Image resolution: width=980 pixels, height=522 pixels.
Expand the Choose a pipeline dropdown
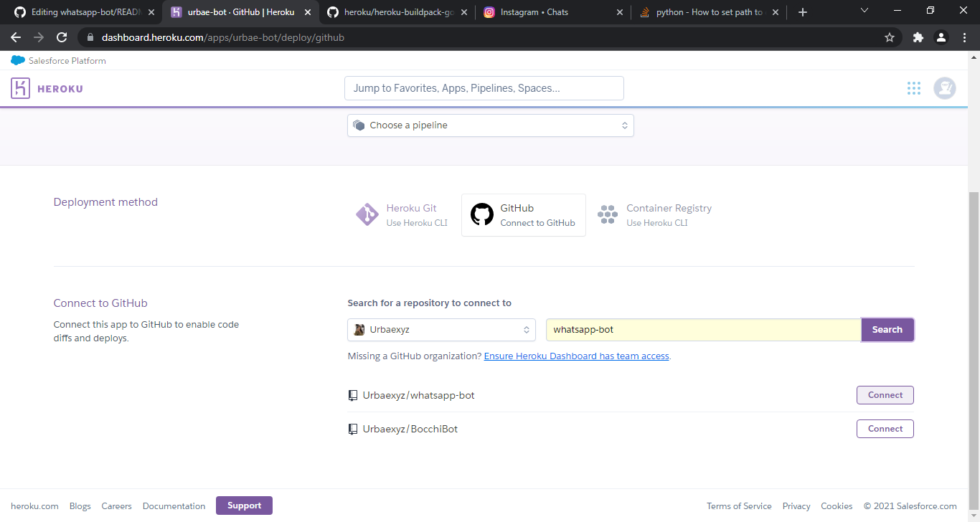490,125
